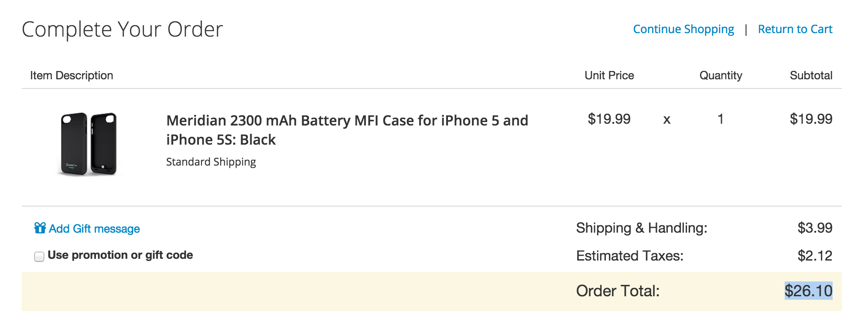Go back via Return to Cart link

pos(795,29)
